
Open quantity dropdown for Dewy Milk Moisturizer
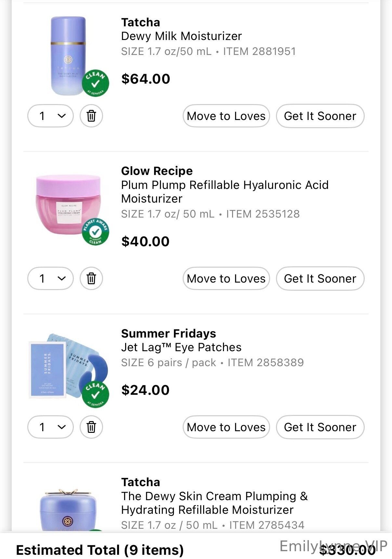(x=50, y=116)
